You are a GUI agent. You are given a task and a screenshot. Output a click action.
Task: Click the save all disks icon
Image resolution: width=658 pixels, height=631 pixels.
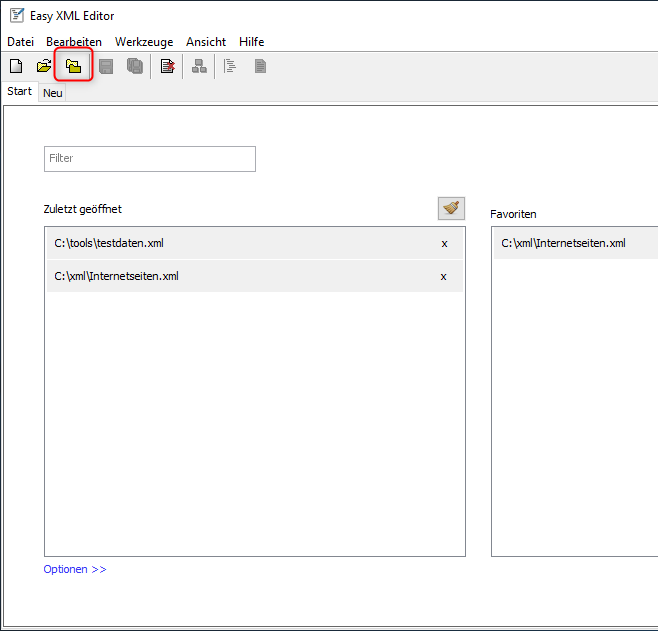tap(134, 67)
